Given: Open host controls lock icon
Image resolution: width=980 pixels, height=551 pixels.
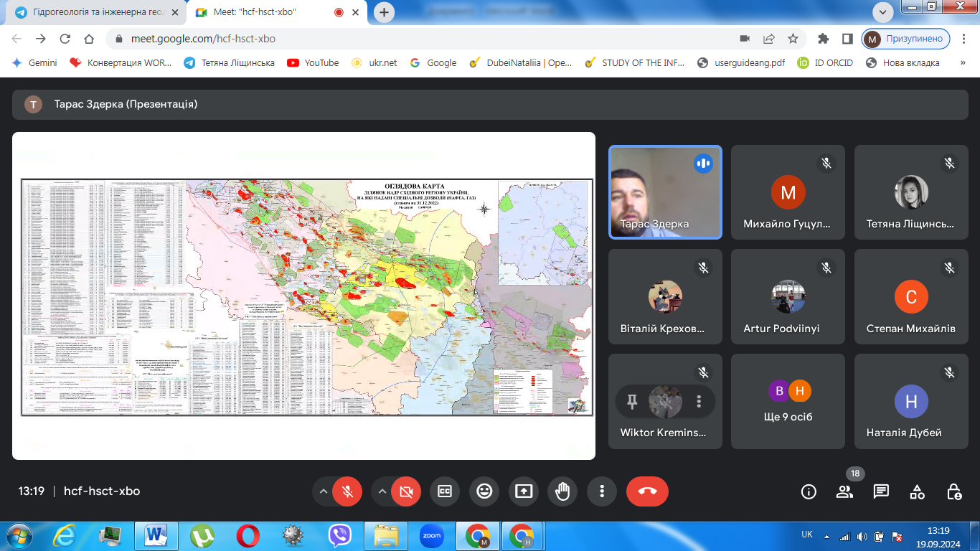Looking at the screenshot, I should tap(953, 491).
